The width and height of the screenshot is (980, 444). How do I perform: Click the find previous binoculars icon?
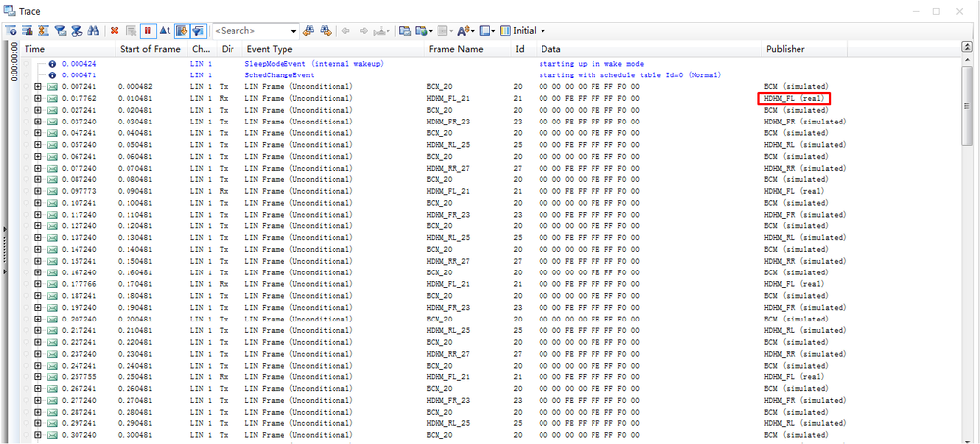pos(309,30)
